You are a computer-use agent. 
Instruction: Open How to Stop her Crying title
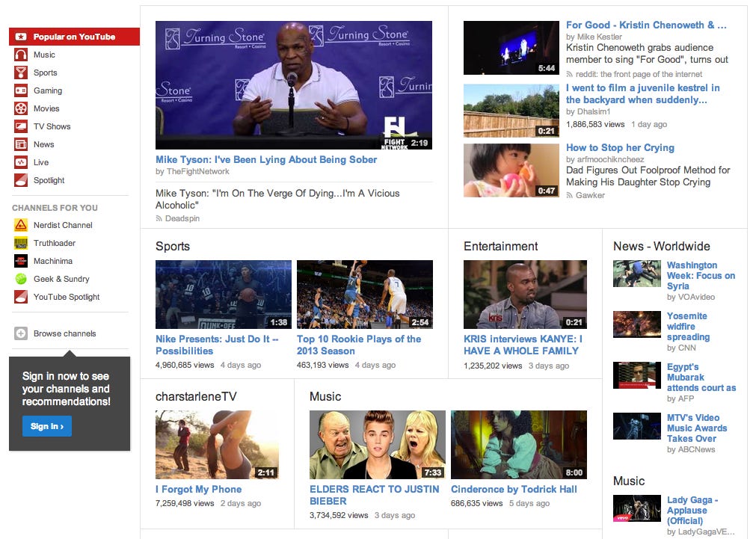[620, 147]
